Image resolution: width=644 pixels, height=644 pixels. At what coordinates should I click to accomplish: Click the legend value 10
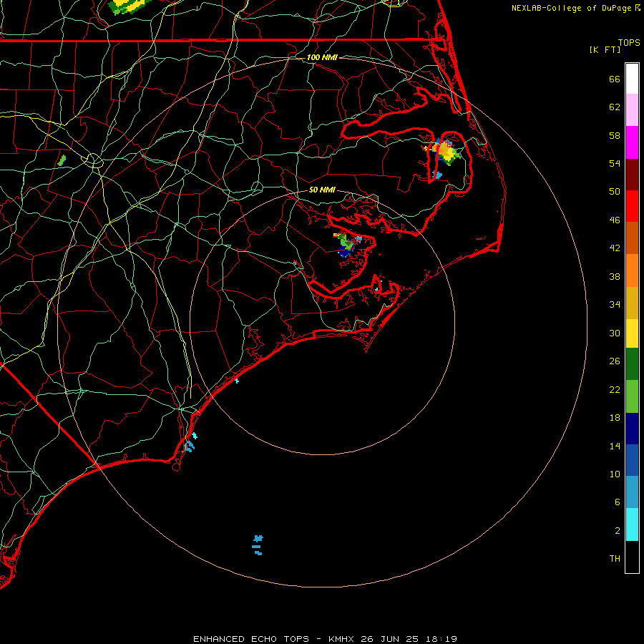615,474
